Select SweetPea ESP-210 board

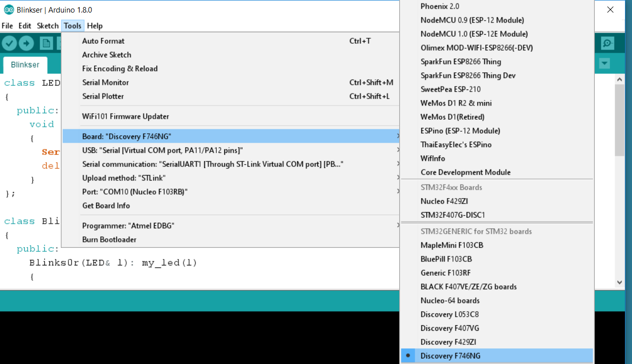[497, 89]
